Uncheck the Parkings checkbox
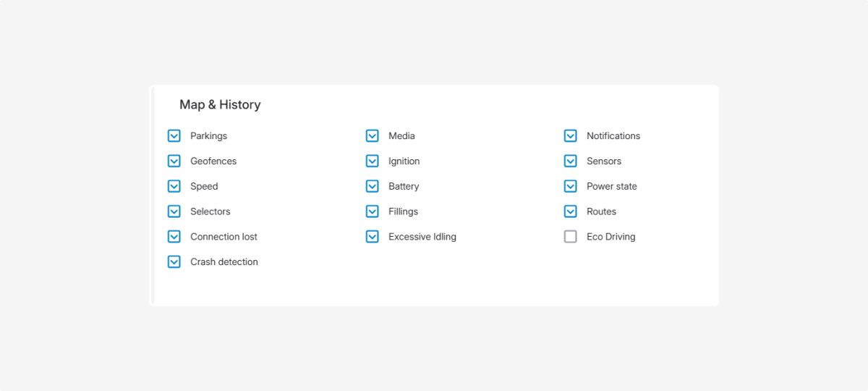This screenshot has height=391, width=868. (x=174, y=136)
